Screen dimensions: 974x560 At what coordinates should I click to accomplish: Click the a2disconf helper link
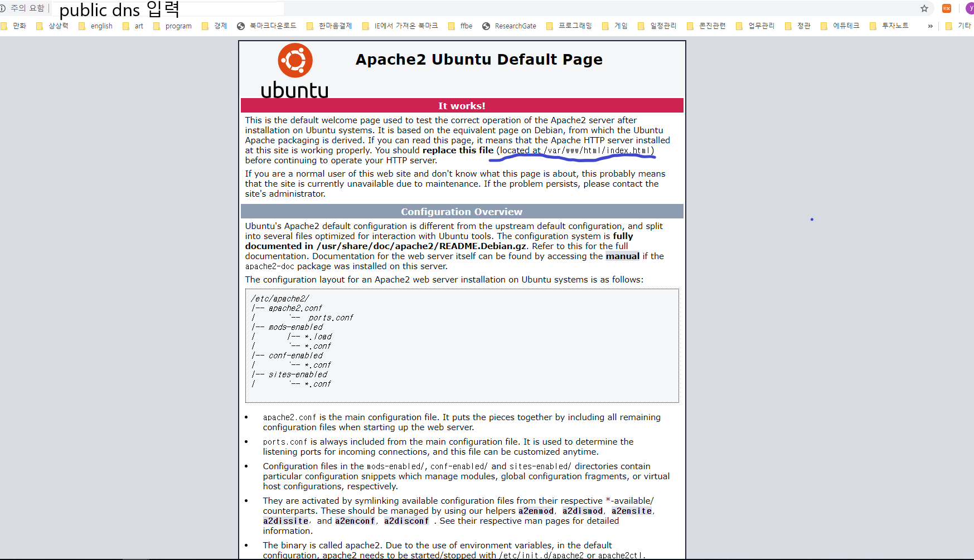click(x=406, y=521)
